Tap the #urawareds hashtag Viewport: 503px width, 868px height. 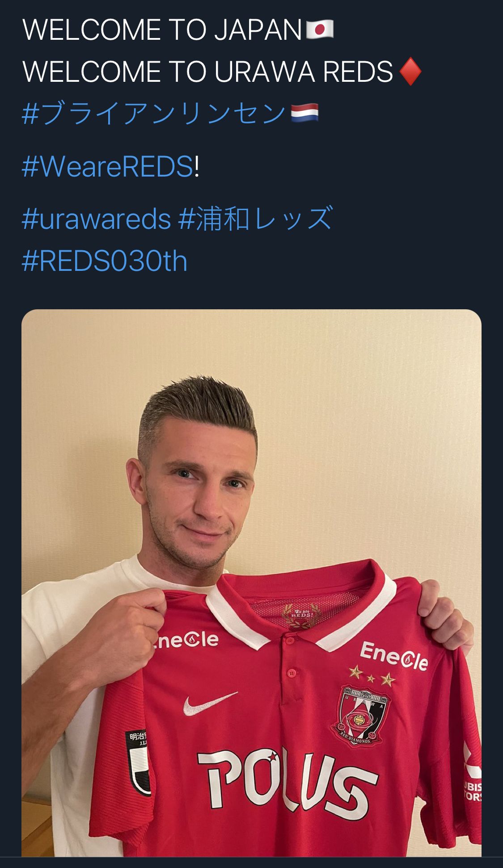click(97, 219)
